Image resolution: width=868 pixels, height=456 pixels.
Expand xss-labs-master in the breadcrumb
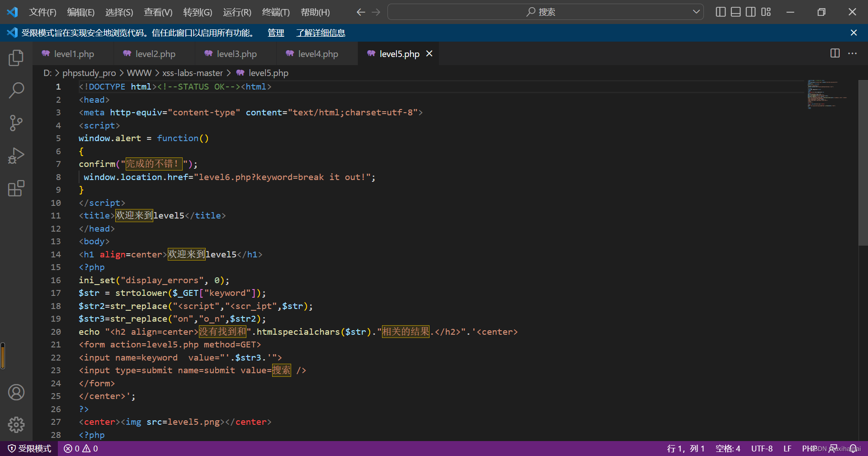coord(193,72)
